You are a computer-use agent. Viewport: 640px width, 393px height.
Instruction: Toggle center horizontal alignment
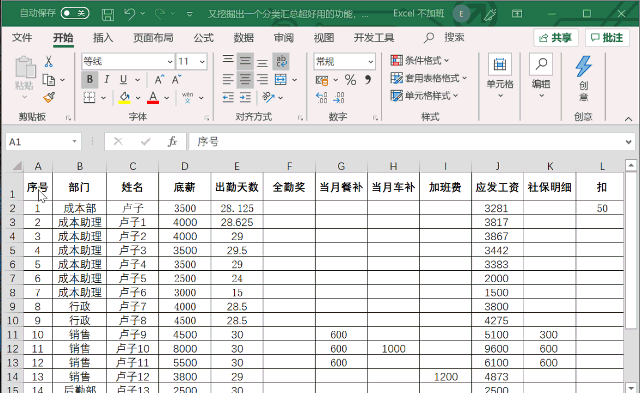click(x=245, y=79)
